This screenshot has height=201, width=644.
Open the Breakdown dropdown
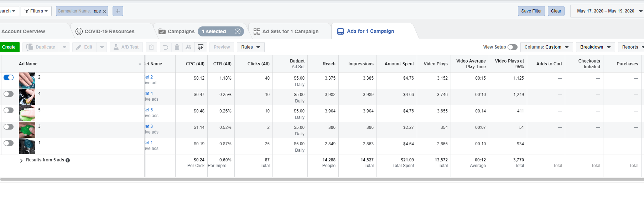(x=595, y=47)
